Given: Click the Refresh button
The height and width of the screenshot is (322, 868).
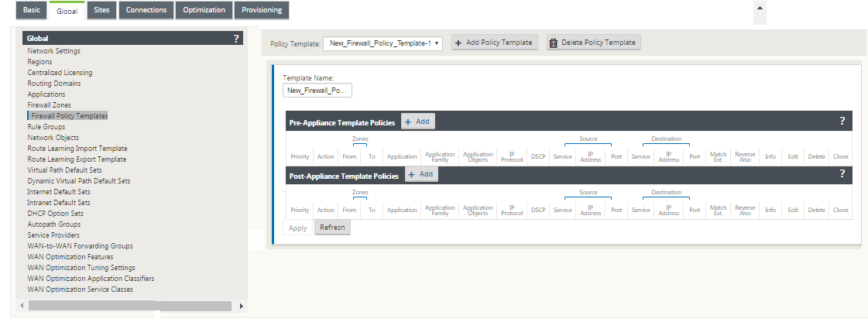Looking at the screenshot, I should pos(332,228).
